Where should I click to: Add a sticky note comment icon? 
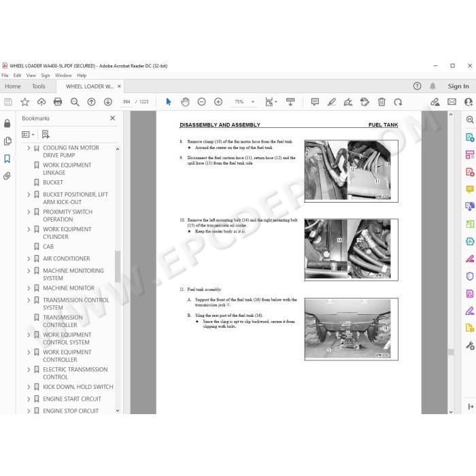[315, 102]
